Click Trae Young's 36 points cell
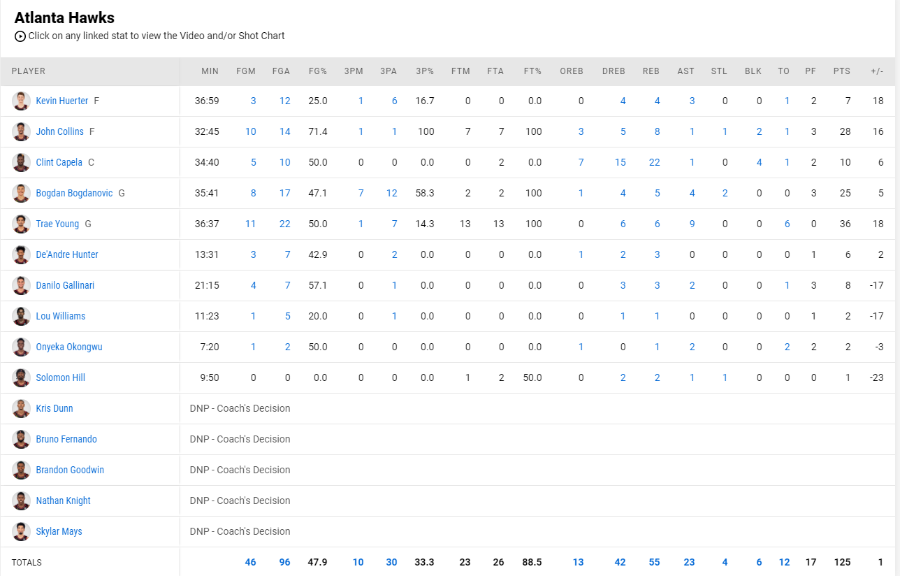 [845, 224]
